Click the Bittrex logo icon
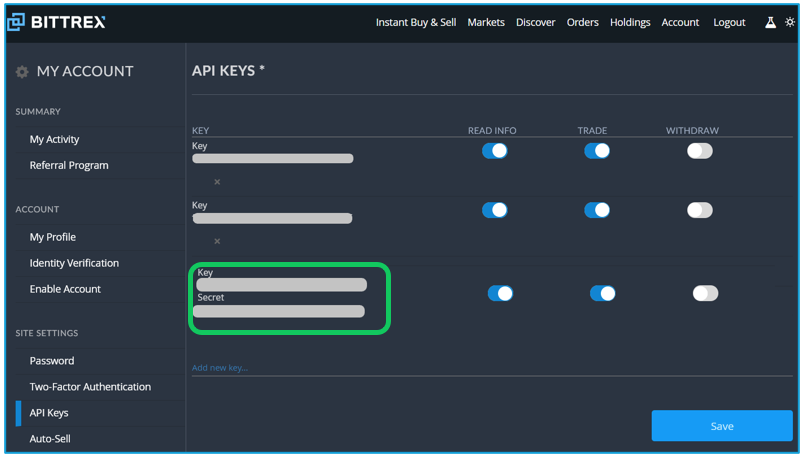This screenshot has height=458, width=803. 15,22
